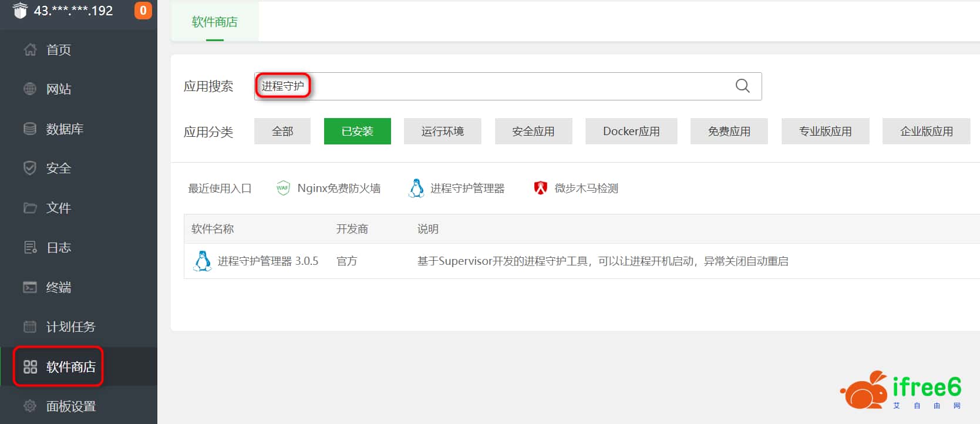Filter by 已安装 installed apps
Image resolution: width=980 pixels, height=424 pixels.
(x=357, y=132)
